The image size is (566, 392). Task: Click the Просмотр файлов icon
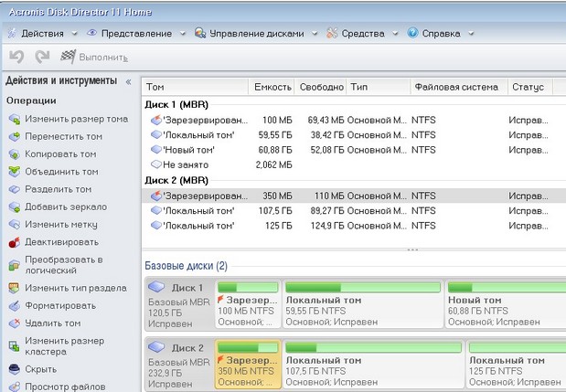coord(15,387)
